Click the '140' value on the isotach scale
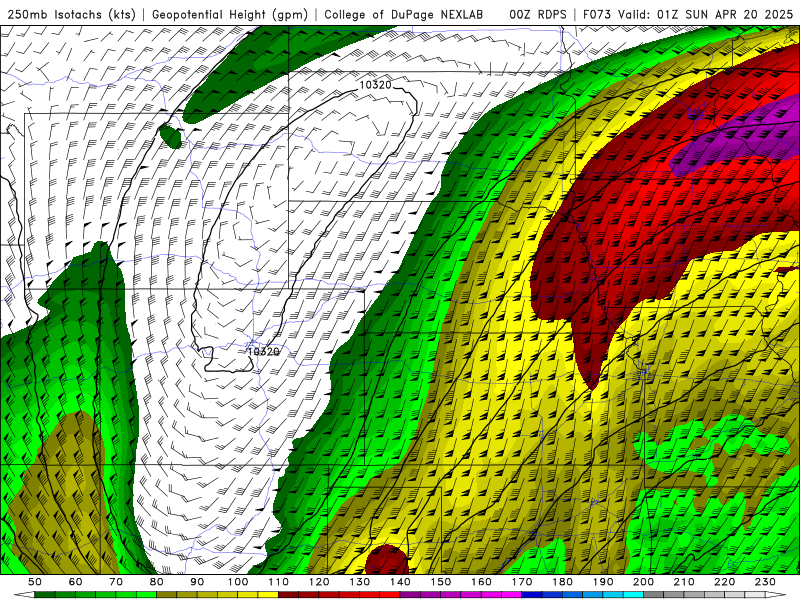800x600 pixels. (x=400, y=582)
